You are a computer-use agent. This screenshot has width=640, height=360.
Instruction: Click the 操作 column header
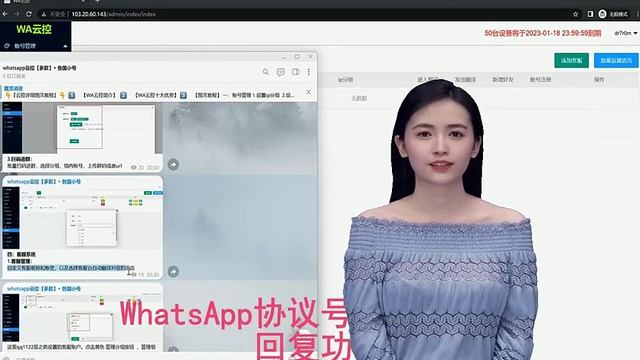[x=599, y=80]
